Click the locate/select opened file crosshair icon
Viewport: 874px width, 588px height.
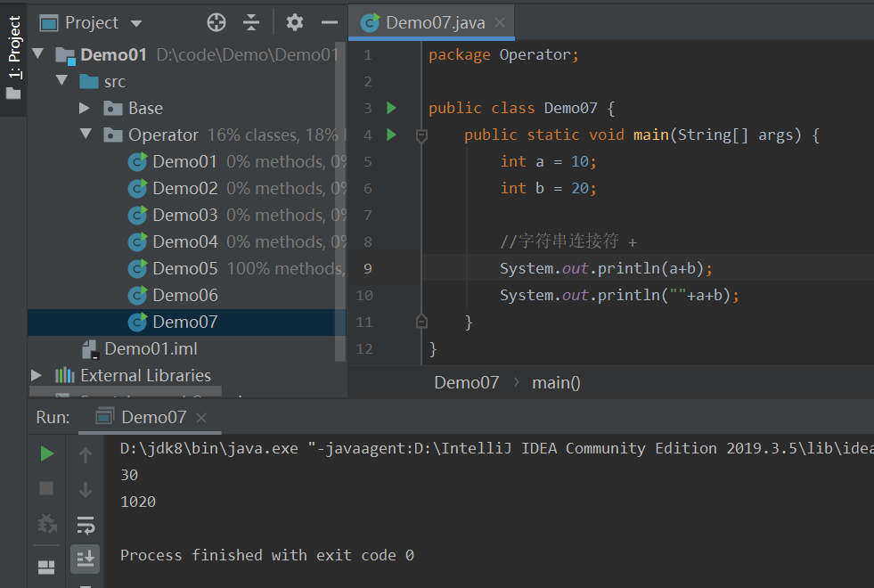(x=216, y=23)
